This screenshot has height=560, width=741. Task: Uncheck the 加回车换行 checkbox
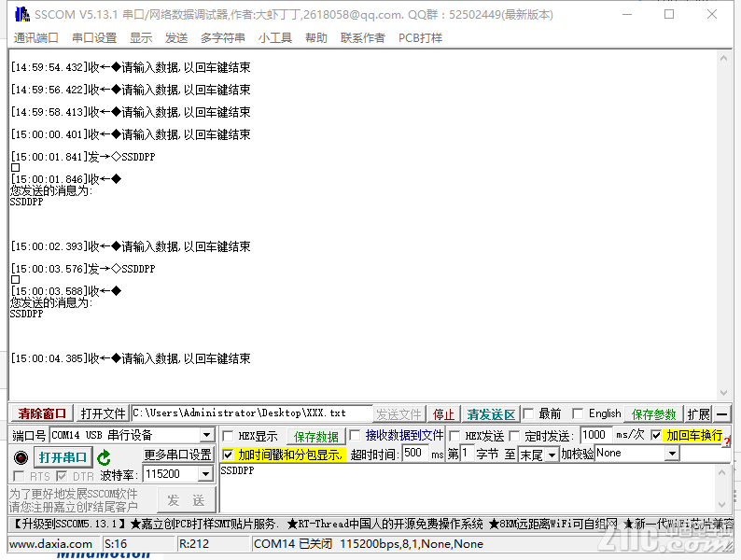pos(656,435)
